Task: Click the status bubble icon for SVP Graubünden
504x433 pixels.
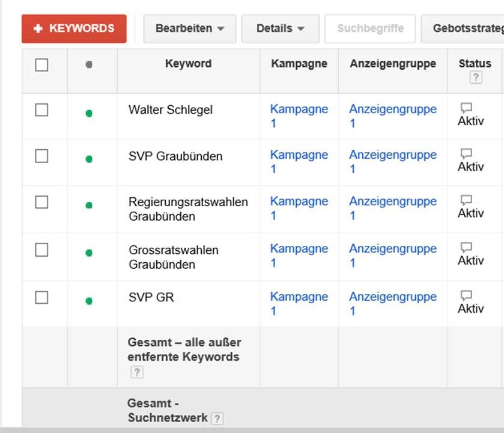Action: click(x=466, y=153)
